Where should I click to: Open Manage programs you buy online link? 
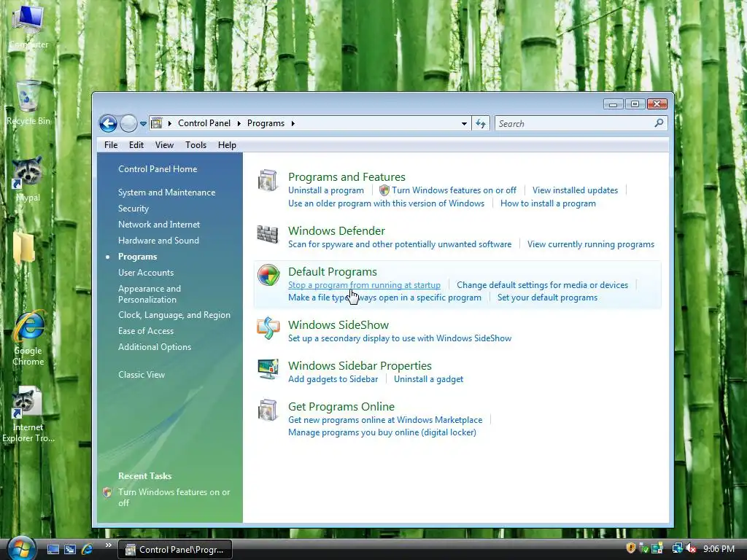click(x=382, y=432)
